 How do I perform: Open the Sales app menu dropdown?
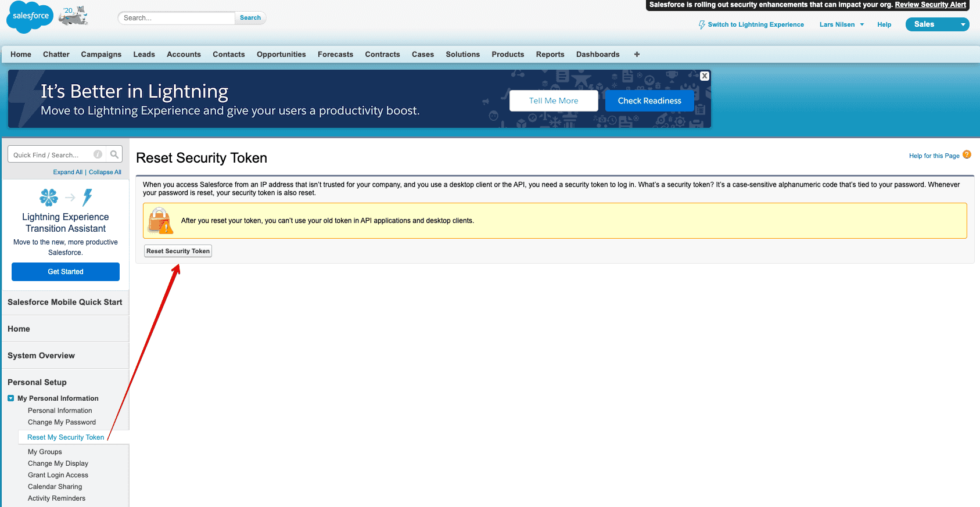[962, 24]
